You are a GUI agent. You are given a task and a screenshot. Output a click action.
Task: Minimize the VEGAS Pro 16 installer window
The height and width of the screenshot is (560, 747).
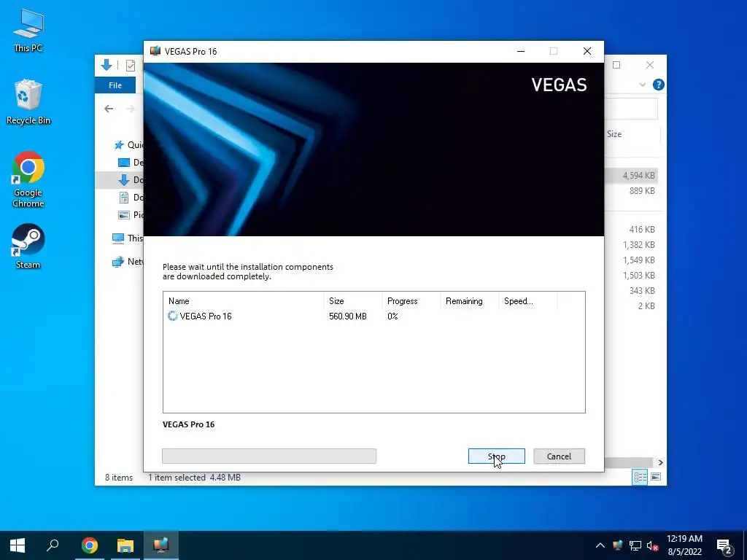point(521,51)
